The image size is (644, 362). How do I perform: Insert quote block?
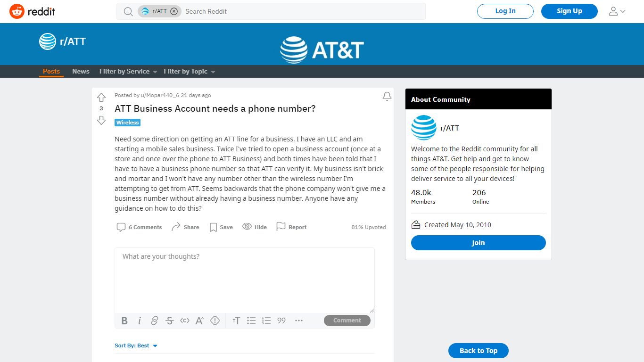tap(282, 321)
